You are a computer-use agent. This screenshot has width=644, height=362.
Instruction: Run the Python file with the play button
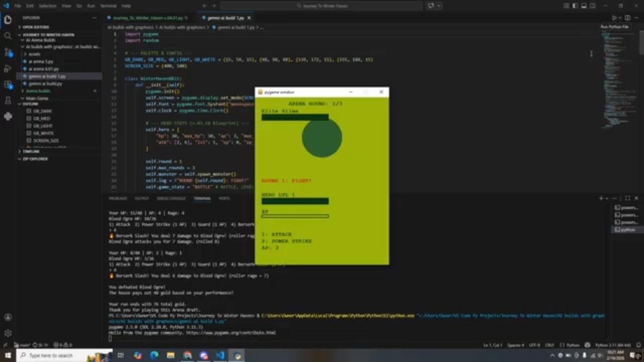pos(614,18)
